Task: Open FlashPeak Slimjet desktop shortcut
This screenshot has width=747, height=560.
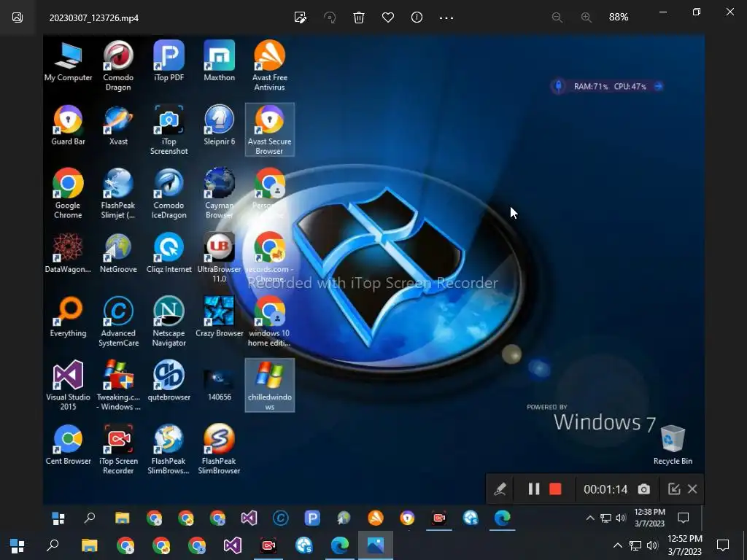Action: (118, 193)
